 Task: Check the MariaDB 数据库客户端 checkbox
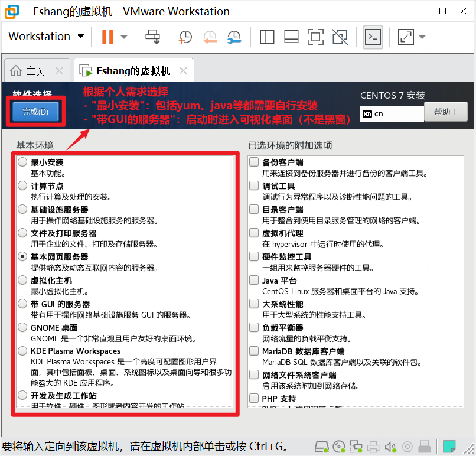tap(254, 351)
